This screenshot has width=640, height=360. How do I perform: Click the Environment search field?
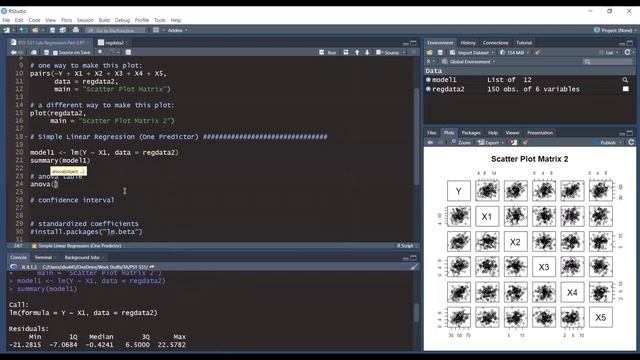click(607, 62)
